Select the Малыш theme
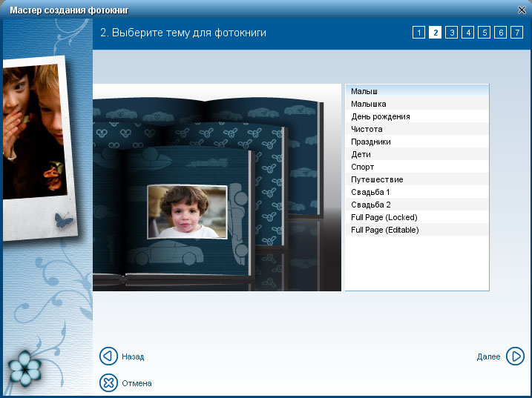Image resolution: width=532 pixels, height=398 pixels. [x=417, y=91]
